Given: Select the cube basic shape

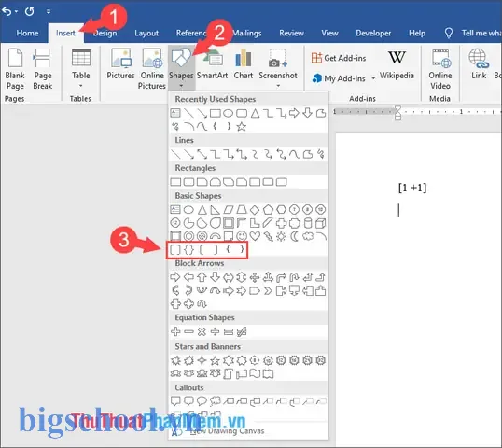Looking at the screenshot, I should (x=320, y=223).
